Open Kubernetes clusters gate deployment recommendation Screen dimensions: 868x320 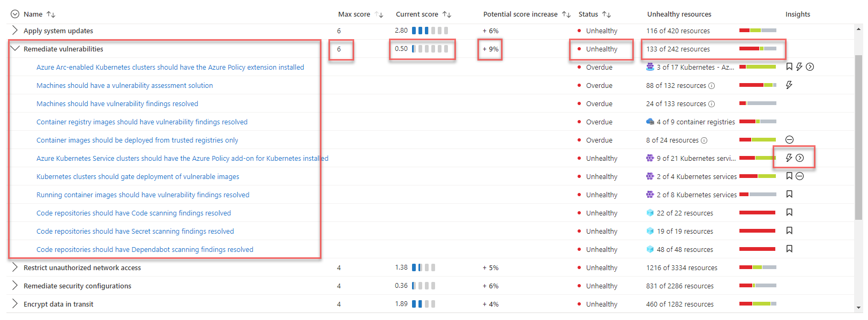138,176
